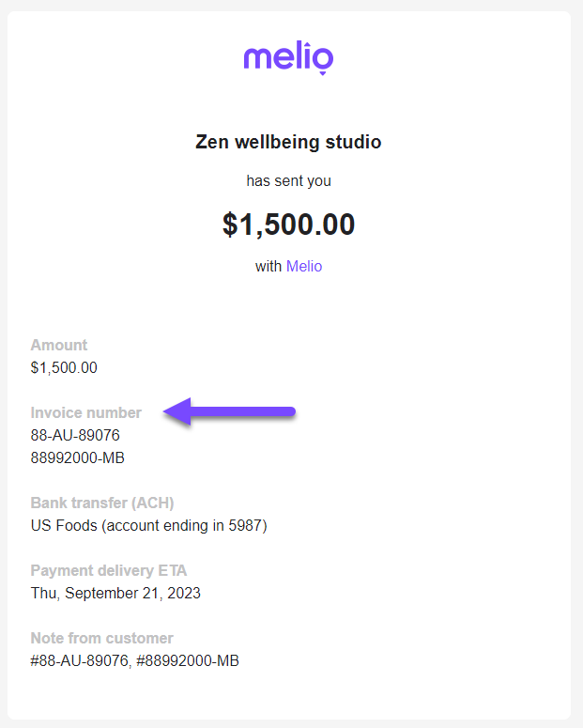Select invoice number 88992000-MB
This screenshot has height=728, width=583.
pos(78,457)
